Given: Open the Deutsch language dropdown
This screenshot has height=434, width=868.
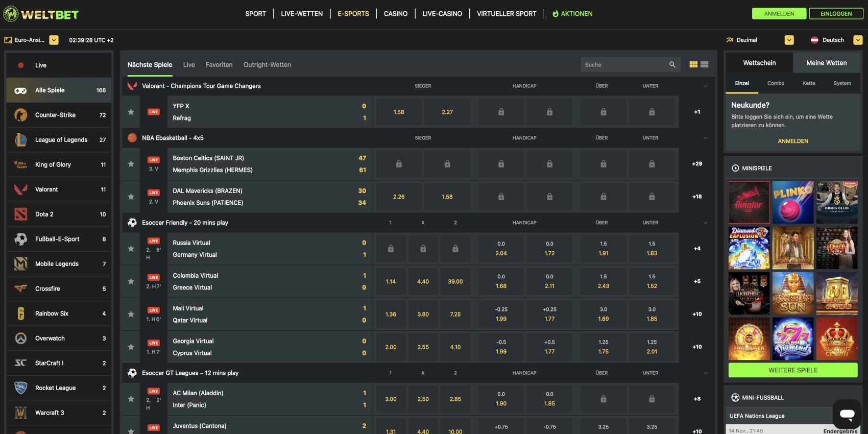Looking at the screenshot, I should click(x=858, y=40).
